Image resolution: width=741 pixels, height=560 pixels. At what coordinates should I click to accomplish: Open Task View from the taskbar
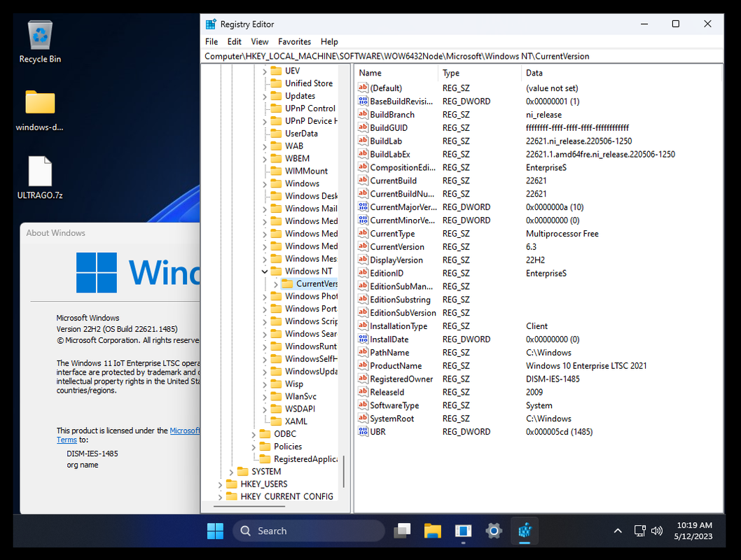[402, 531]
